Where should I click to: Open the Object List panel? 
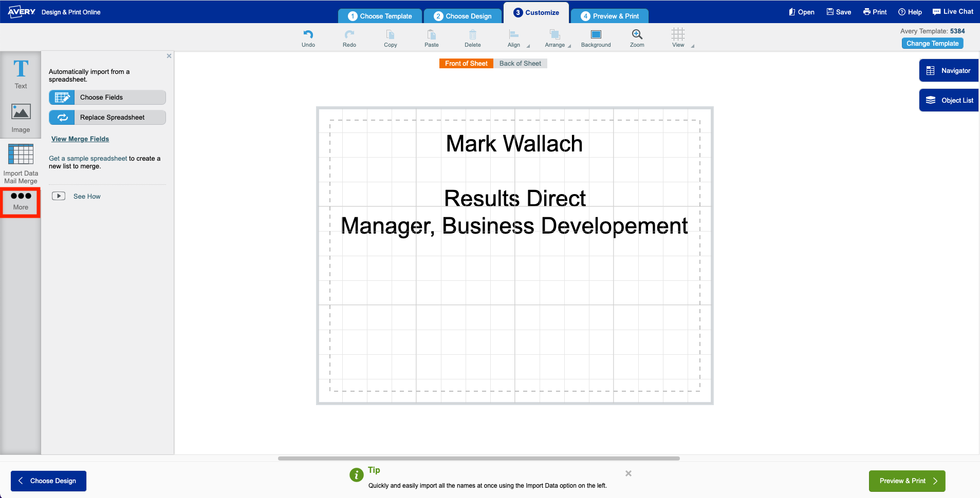(x=949, y=100)
